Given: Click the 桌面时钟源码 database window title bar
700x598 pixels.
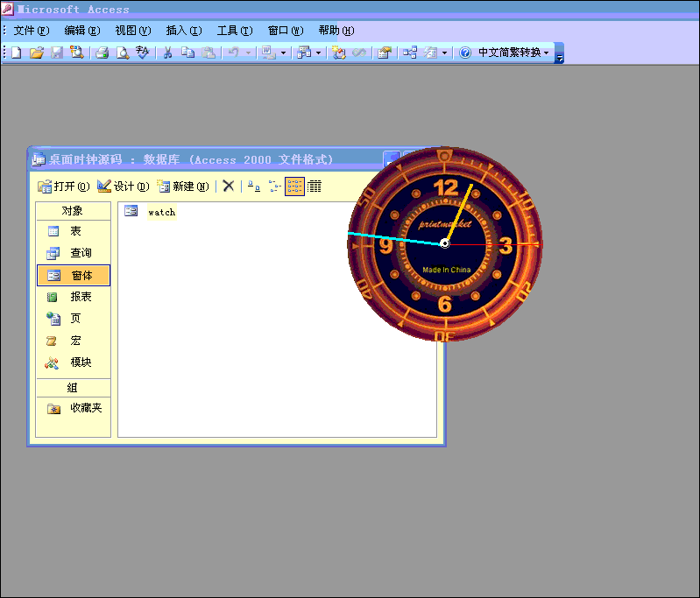Looking at the screenshot, I should tap(205, 159).
